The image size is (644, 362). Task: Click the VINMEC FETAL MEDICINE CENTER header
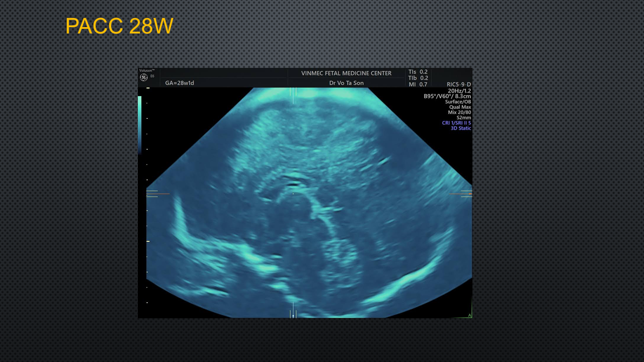pos(346,73)
